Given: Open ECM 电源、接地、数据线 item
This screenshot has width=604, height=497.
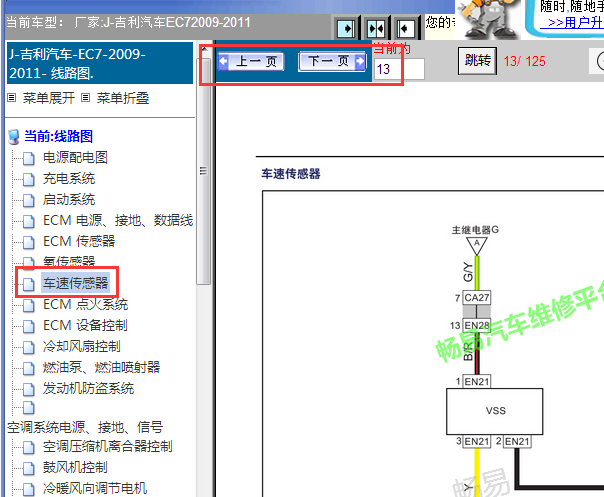Looking at the screenshot, I should click(x=118, y=220).
